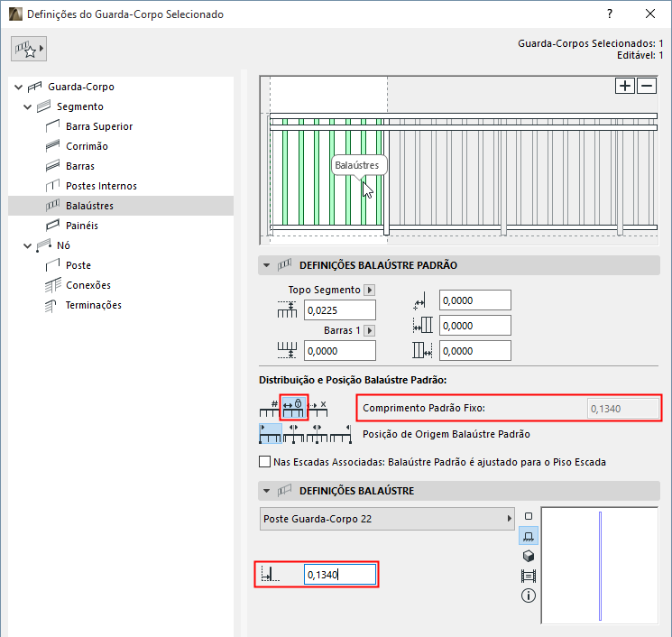Click Posição de Origem Balaústre Padrão label
This screenshot has width=672, height=637.
(x=446, y=434)
